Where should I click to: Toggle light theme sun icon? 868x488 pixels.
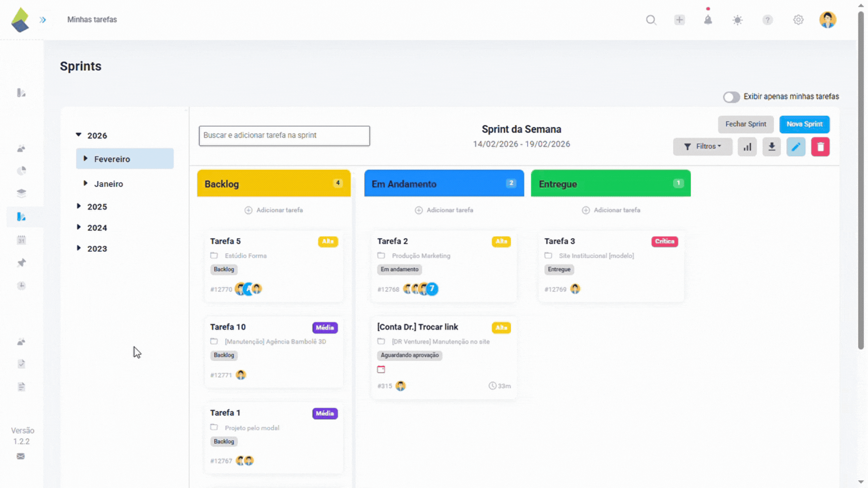click(737, 20)
